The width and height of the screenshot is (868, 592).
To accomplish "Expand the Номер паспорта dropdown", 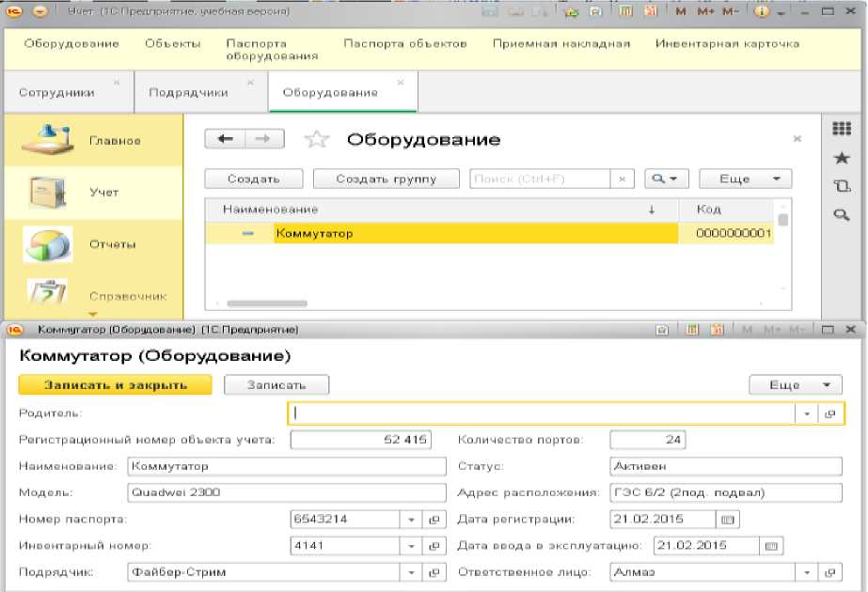I will (413, 519).
